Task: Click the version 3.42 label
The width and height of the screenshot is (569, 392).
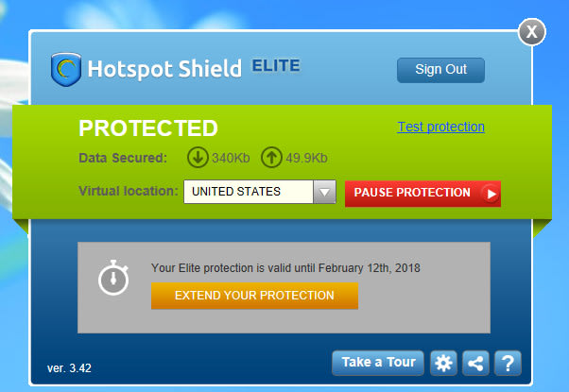Action: tap(69, 368)
